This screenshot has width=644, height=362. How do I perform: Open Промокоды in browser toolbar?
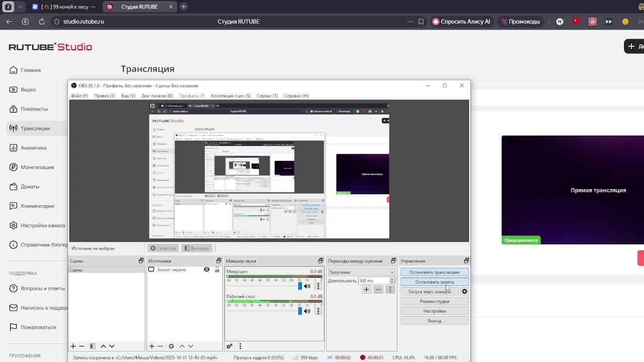[x=521, y=22]
